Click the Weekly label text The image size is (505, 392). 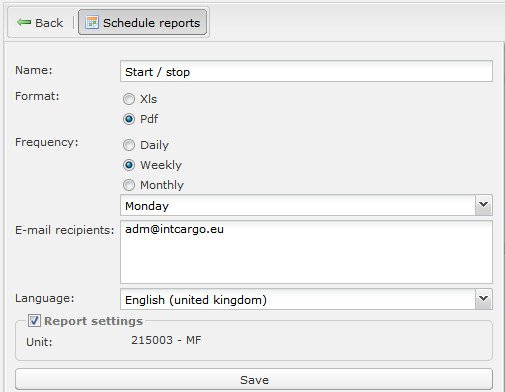(x=161, y=165)
